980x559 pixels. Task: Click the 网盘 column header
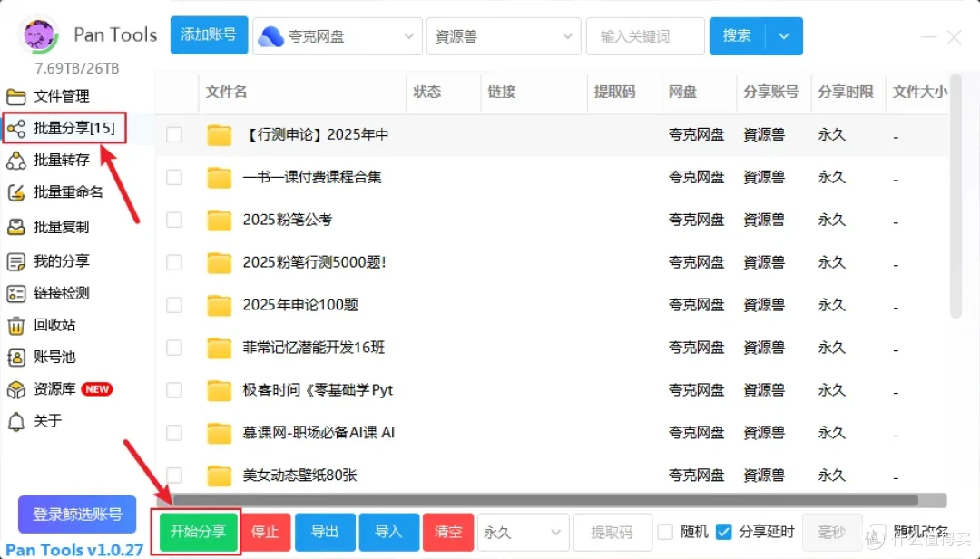pyautogui.click(x=682, y=92)
